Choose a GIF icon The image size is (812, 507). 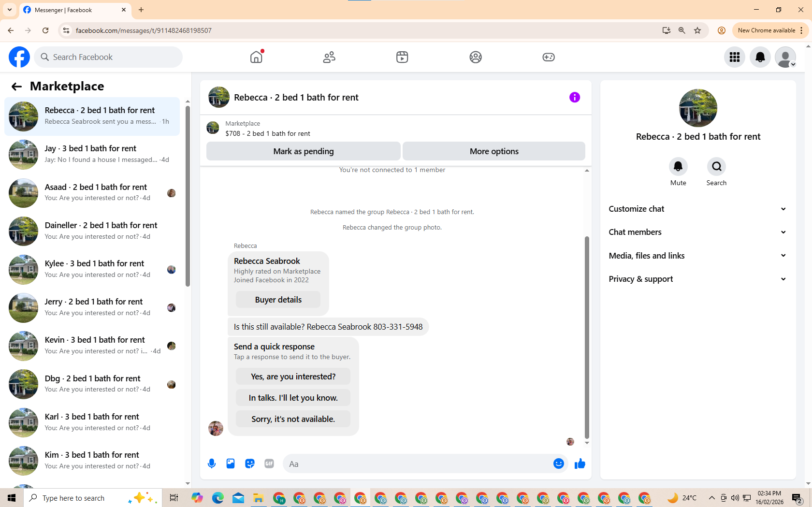[269, 464]
